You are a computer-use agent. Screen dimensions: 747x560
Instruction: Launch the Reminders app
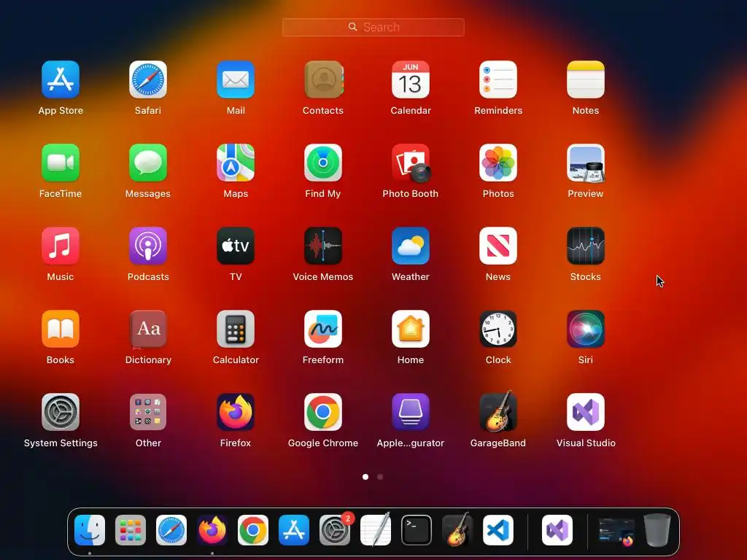[x=498, y=79]
